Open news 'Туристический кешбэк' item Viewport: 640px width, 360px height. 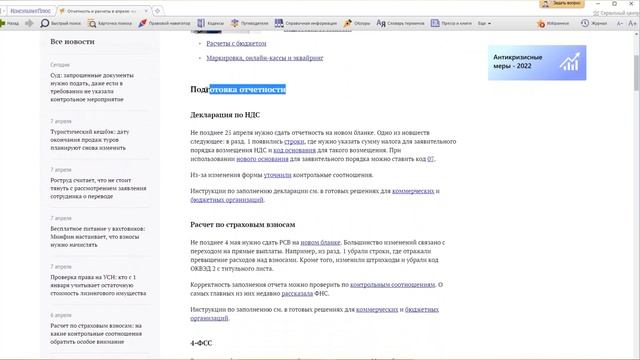click(x=90, y=140)
